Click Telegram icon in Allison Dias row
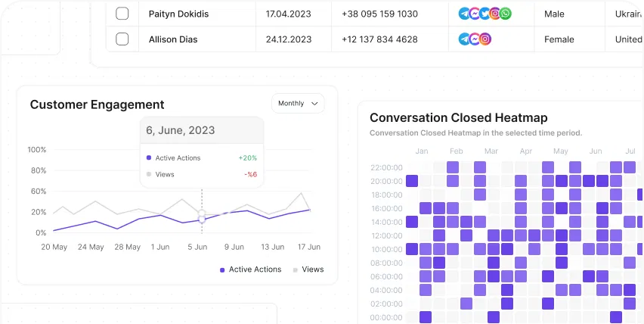 pos(464,39)
